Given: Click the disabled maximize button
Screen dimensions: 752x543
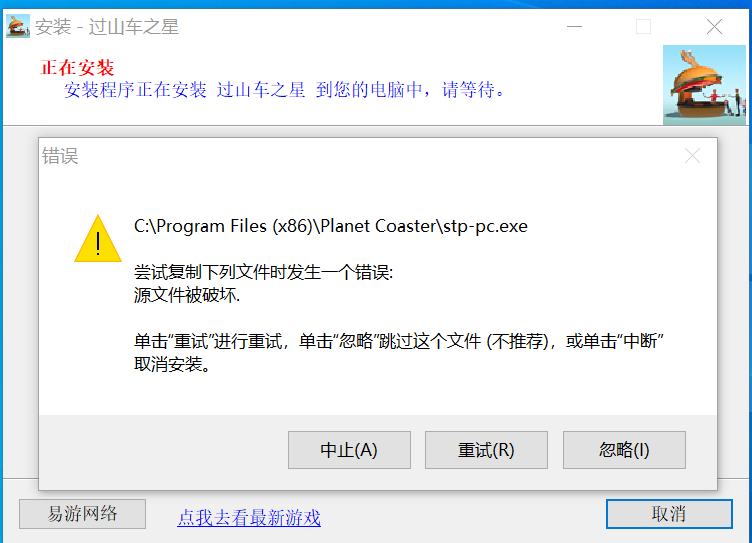Looking at the screenshot, I should (643, 26).
